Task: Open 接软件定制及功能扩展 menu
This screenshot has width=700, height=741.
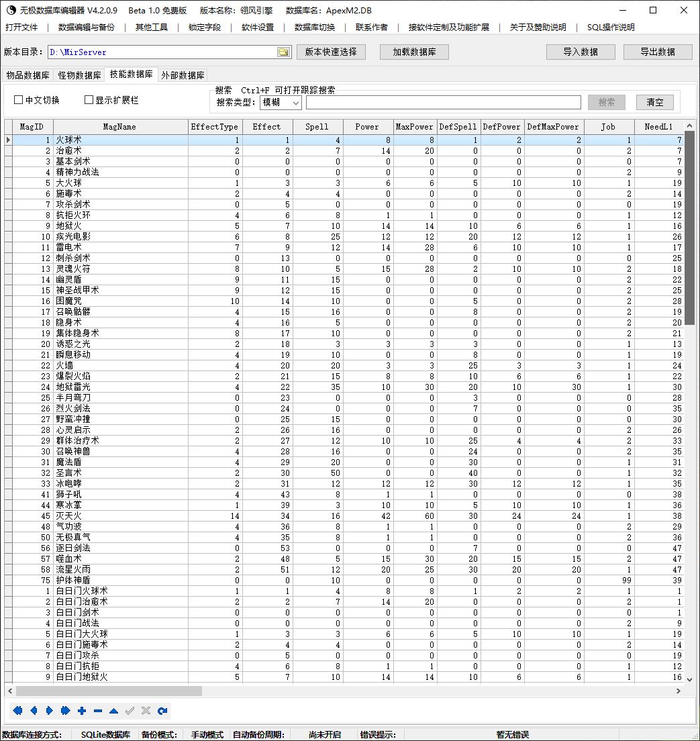Action: (449, 28)
